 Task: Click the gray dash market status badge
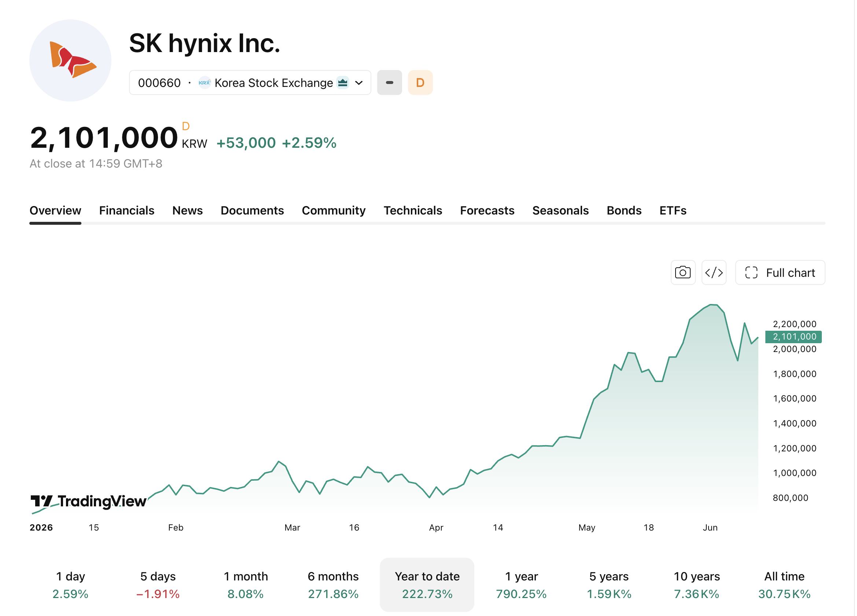(390, 82)
